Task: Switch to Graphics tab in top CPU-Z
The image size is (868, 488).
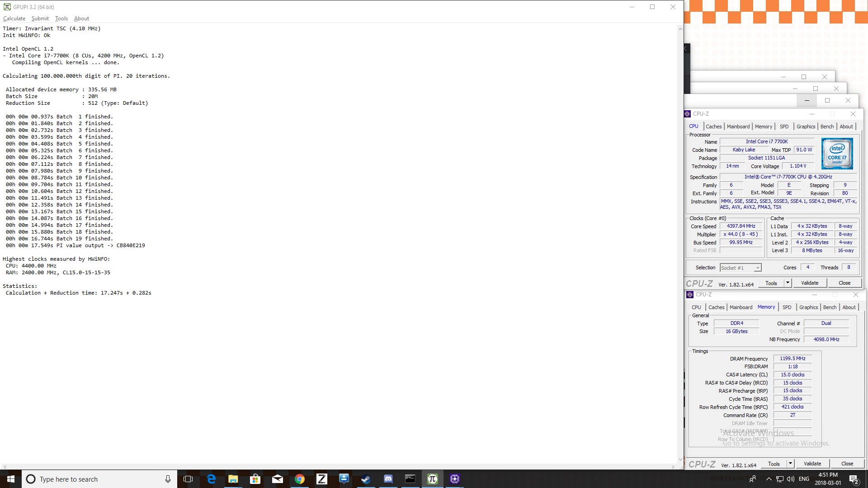Action: 806,127
